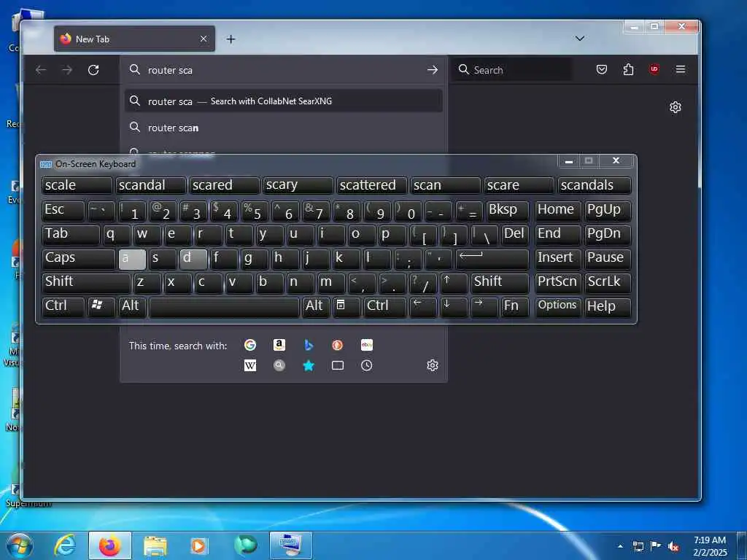Pick the predicted word scan
The image size is (747, 560).
(446, 185)
